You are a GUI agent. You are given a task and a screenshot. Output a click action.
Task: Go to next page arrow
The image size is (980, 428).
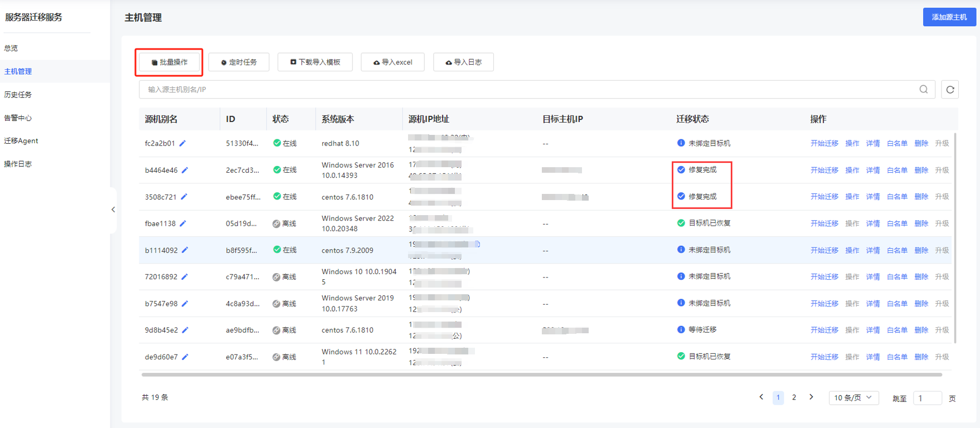pos(811,397)
